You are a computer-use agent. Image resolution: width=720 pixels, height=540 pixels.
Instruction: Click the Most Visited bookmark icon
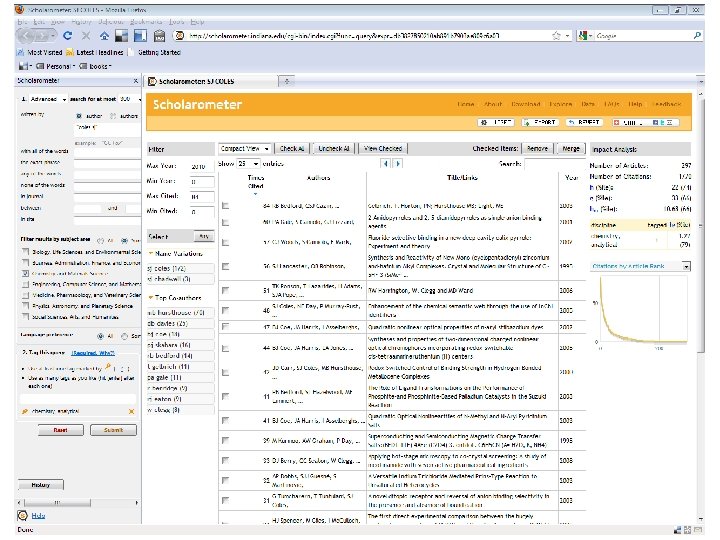click(21, 52)
